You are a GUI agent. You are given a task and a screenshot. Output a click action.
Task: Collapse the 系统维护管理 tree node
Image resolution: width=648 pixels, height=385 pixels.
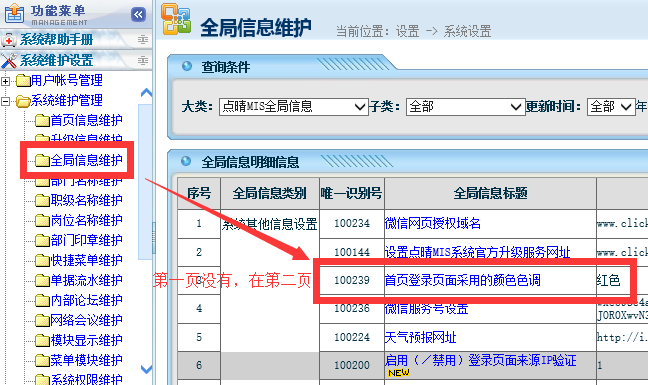click(5, 101)
